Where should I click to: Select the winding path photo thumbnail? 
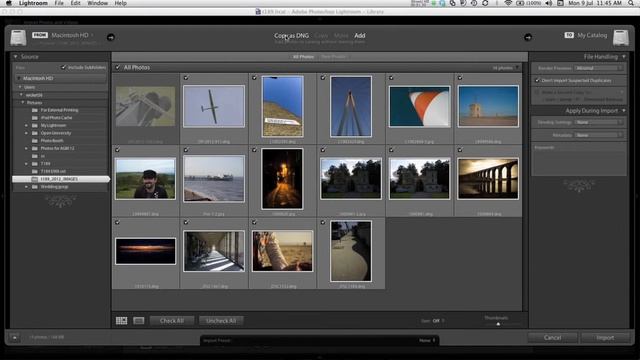pos(351,251)
